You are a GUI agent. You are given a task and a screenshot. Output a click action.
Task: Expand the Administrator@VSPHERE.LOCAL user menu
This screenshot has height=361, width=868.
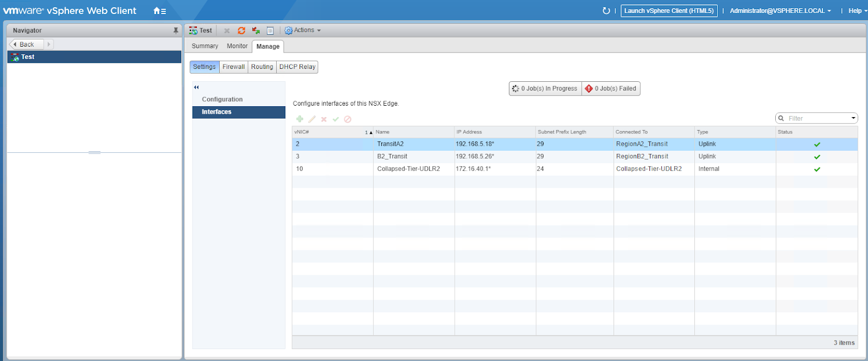tap(780, 11)
